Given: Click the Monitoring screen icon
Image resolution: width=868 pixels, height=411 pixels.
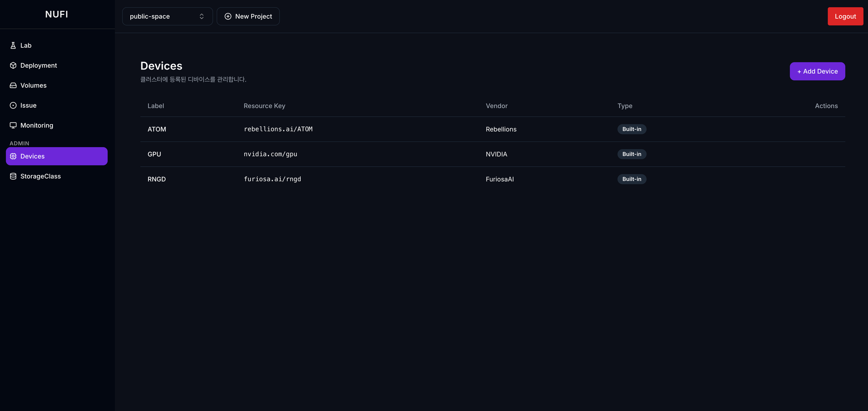Looking at the screenshot, I should point(13,125).
